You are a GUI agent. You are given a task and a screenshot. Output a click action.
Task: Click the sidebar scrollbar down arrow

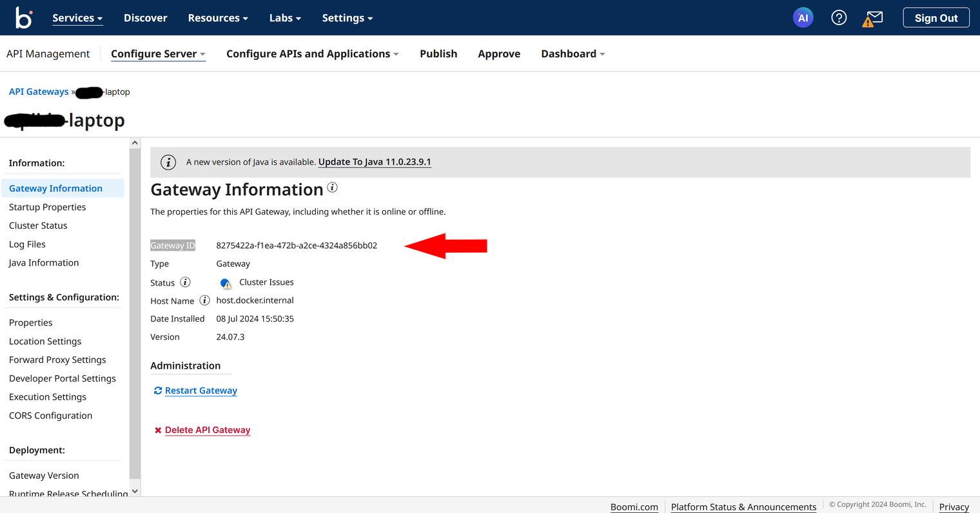[x=135, y=490]
